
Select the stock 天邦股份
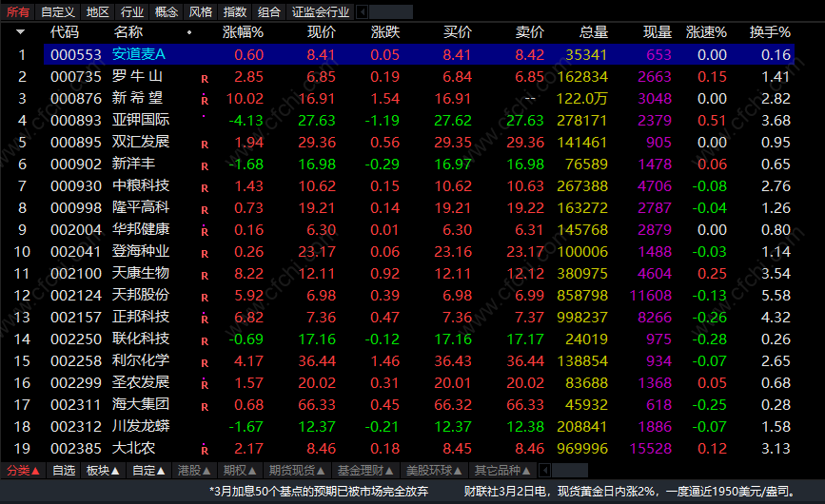(x=141, y=295)
